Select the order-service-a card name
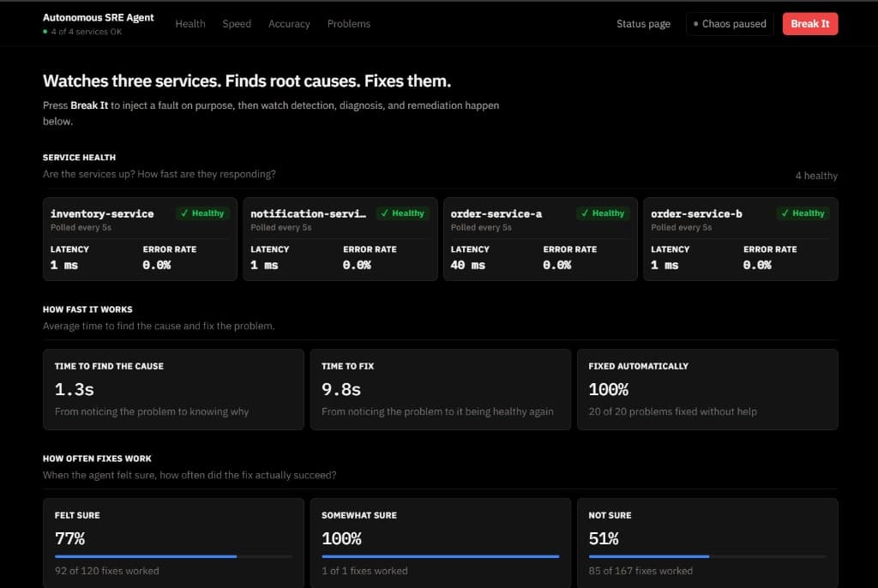This screenshot has width=878, height=588. click(x=496, y=213)
